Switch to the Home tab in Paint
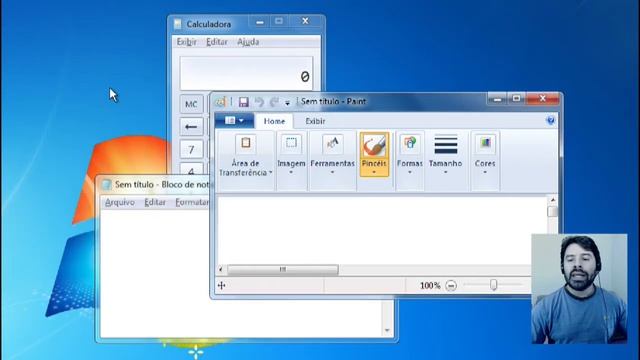 point(274,121)
